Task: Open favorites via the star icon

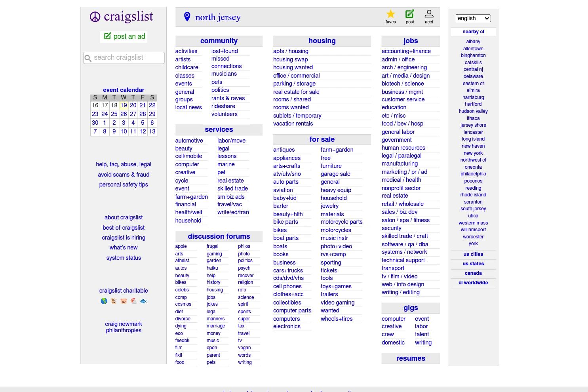Action: click(390, 14)
